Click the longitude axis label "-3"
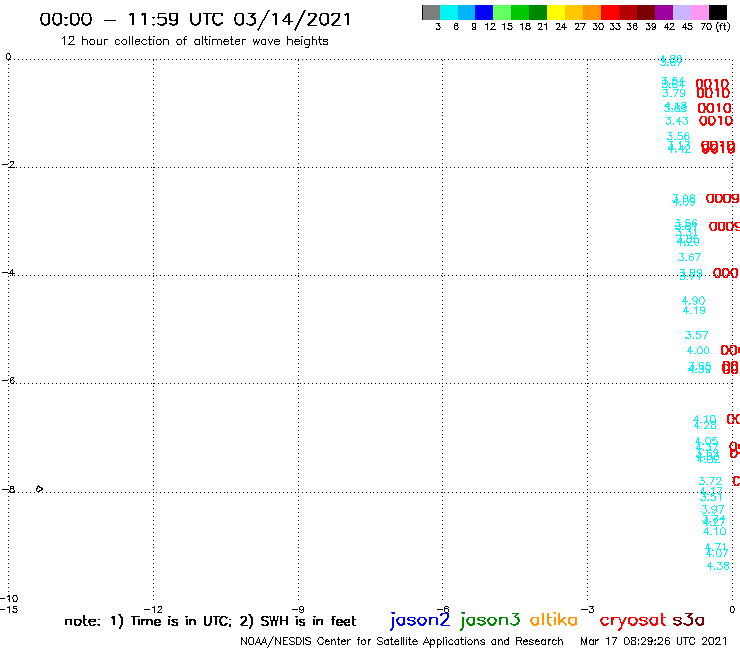The width and height of the screenshot is (740, 650). (588, 609)
